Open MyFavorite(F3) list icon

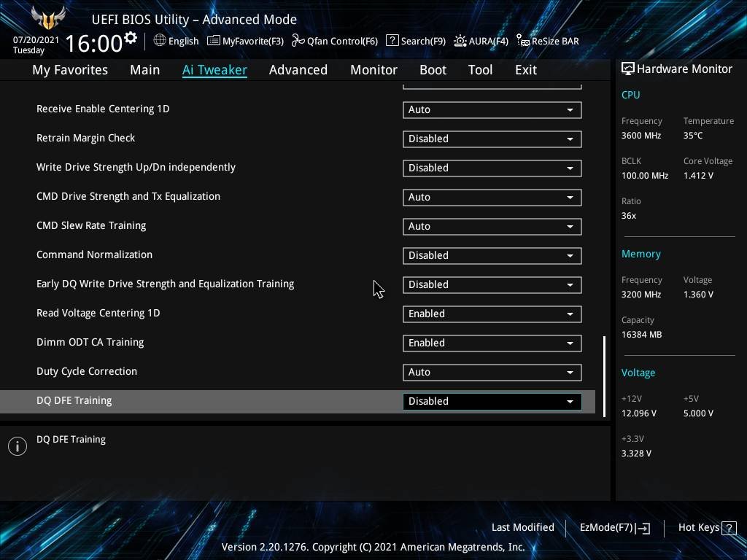click(214, 41)
